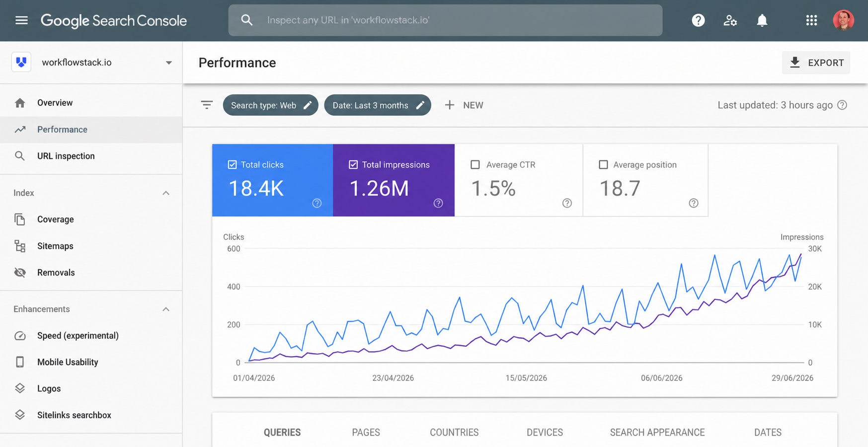Collapse the Enhancements section

coord(166,309)
